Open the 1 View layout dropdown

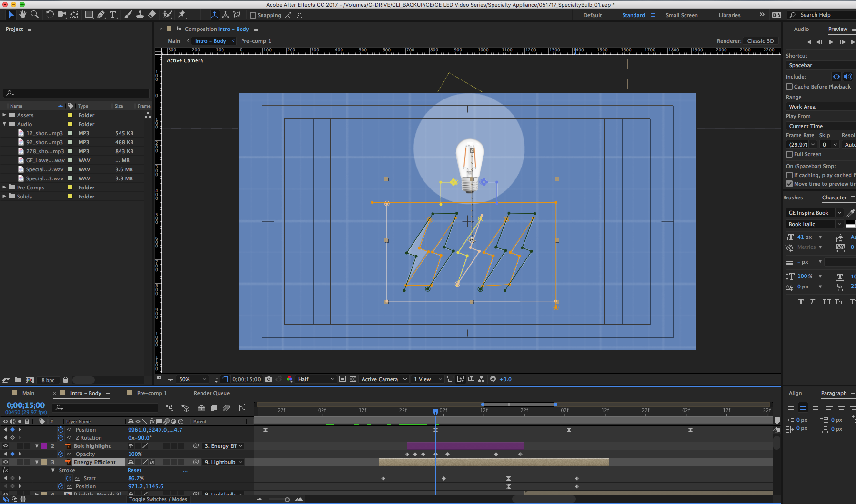coord(428,379)
